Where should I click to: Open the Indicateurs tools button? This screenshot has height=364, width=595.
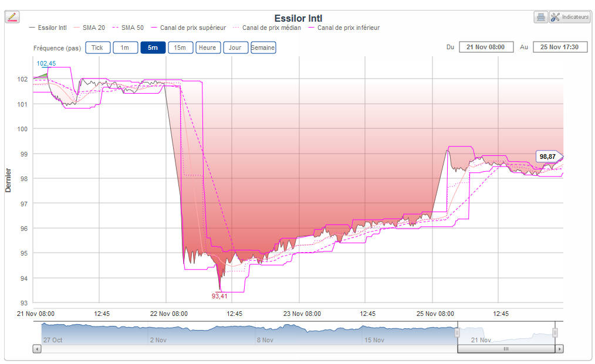coord(570,17)
